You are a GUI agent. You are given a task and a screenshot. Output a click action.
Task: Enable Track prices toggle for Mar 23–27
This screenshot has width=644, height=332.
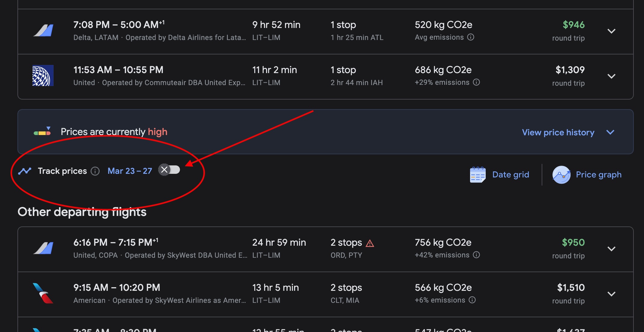point(169,170)
